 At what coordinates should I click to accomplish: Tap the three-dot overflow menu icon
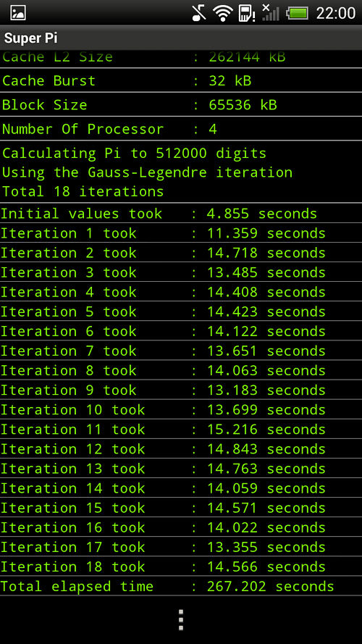[x=180, y=620]
